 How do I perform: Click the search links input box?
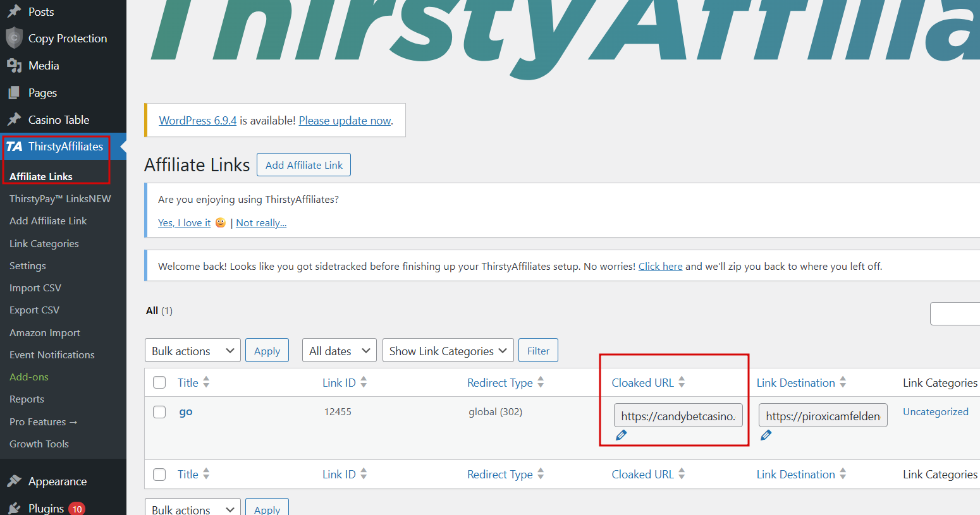coord(955,314)
